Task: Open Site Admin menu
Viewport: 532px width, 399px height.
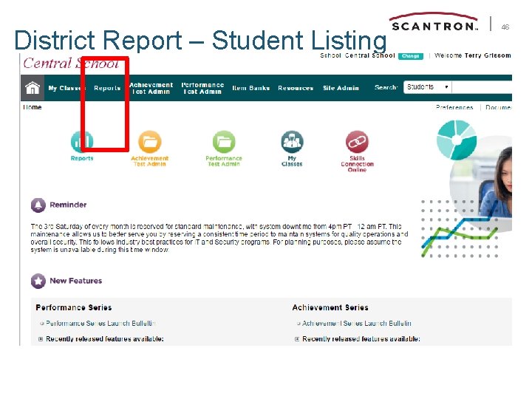Action: pos(341,88)
